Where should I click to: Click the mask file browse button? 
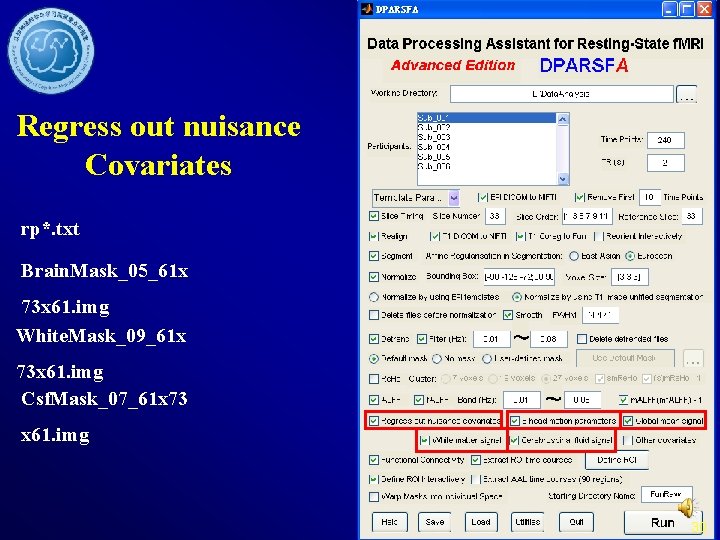[x=693, y=360]
